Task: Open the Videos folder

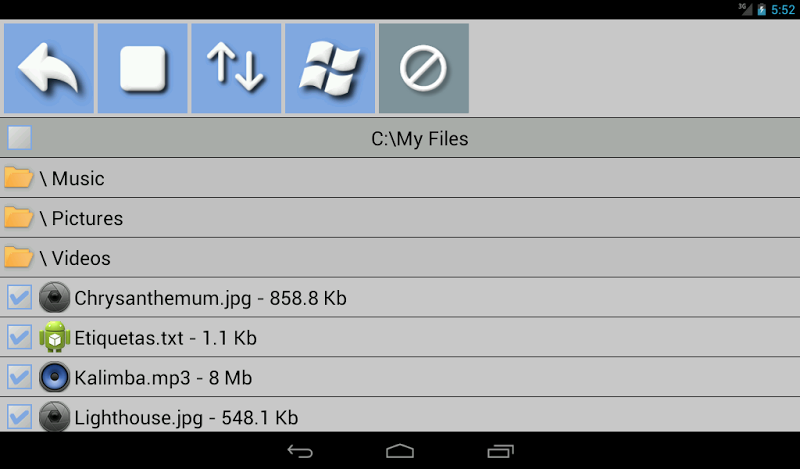Action: coord(400,258)
